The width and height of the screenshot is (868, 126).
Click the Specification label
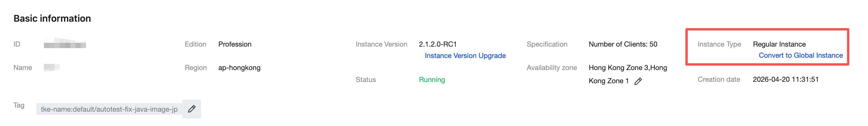[547, 44]
